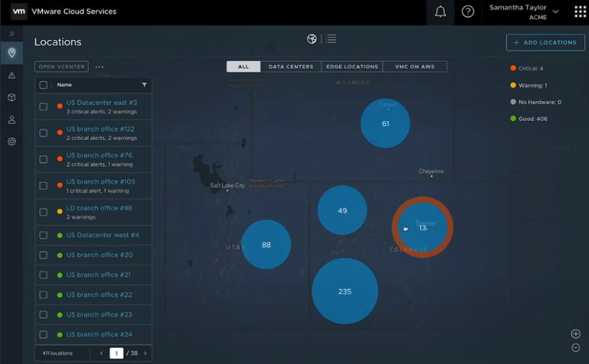Expand the sidebar with double chevron
Image resolution: width=589 pixels, height=364 pixels.
pyautogui.click(x=12, y=34)
